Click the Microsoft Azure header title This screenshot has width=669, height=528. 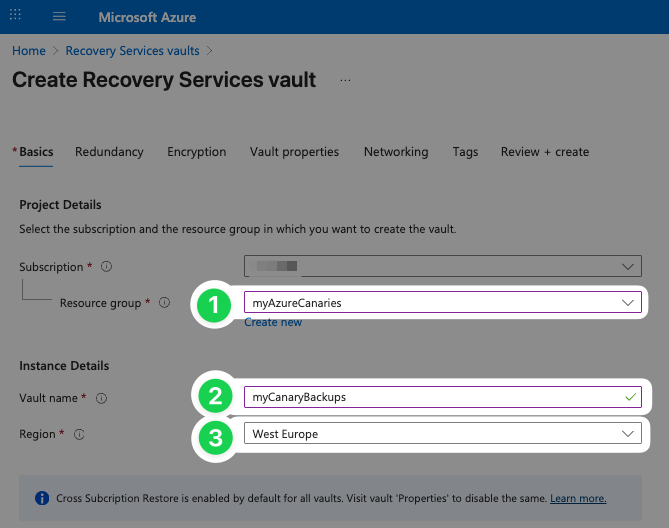pyautogui.click(x=147, y=17)
